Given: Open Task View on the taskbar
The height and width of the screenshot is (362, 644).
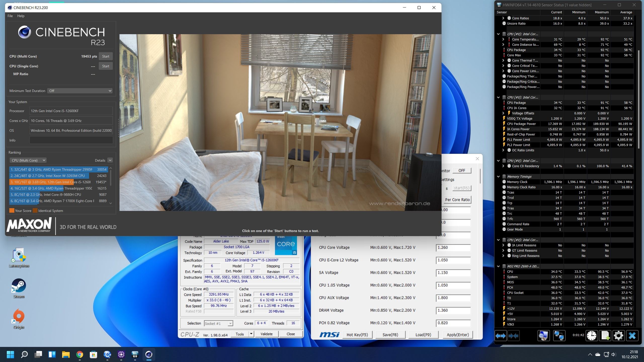Looking at the screenshot, I should (38, 354).
